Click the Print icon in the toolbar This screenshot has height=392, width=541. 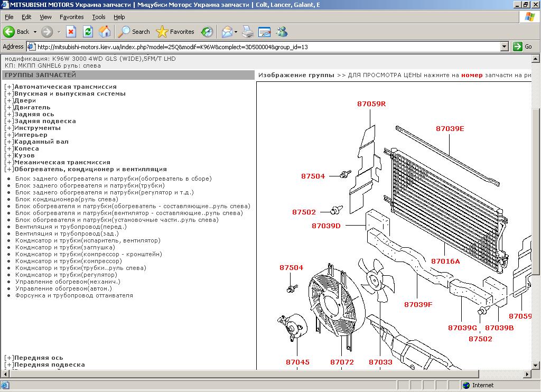point(248,32)
